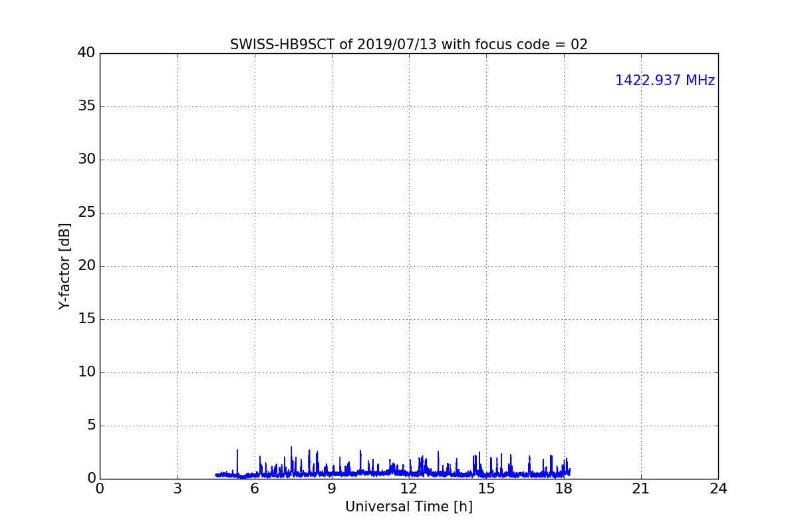
Task: Click the 'Y-factor [dB]' axis label
Action: (x=65, y=266)
